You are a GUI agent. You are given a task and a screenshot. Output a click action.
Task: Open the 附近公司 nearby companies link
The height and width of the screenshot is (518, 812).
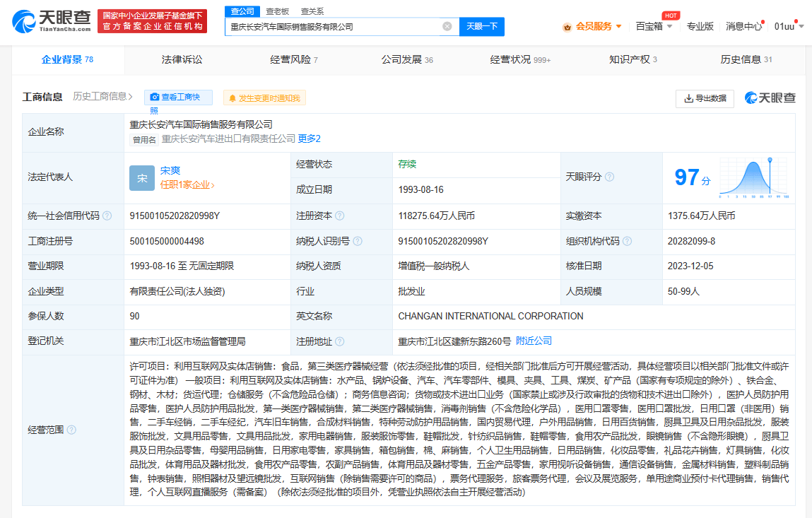(534, 341)
